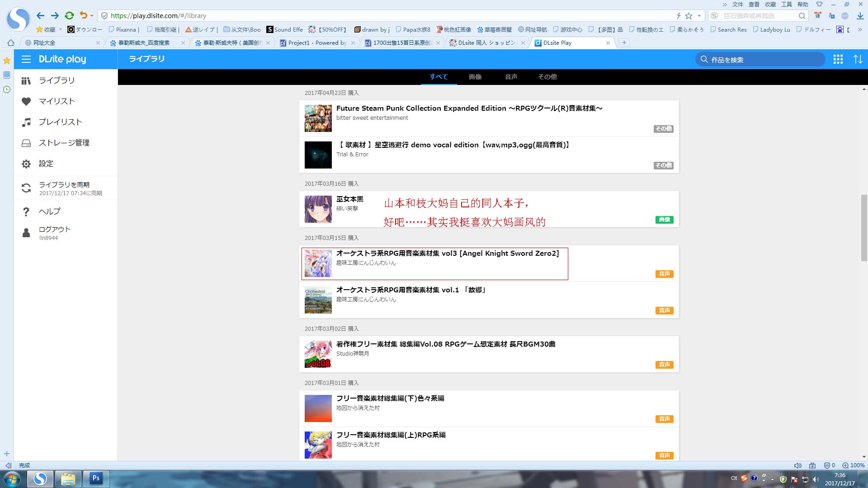Image resolution: width=868 pixels, height=488 pixels.
Task: Open 著作権フリー素材集 総集編Vol.08 item
Action: (489, 354)
